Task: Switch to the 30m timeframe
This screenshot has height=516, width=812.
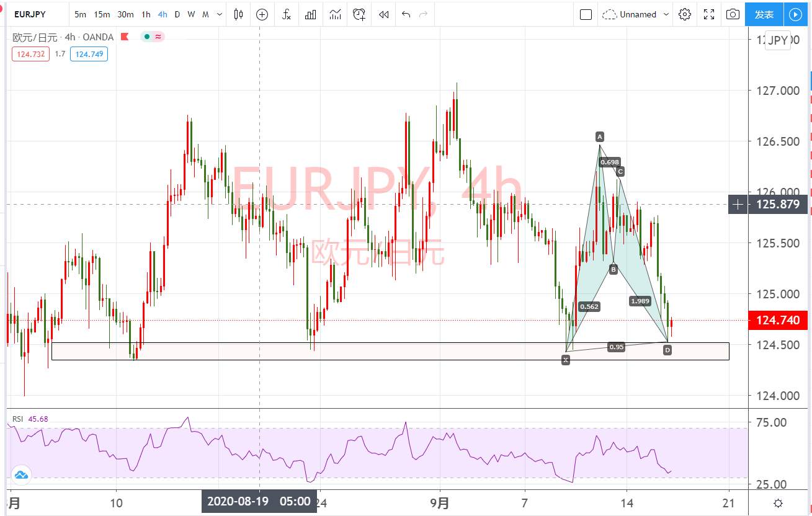Action: pyautogui.click(x=125, y=14)
